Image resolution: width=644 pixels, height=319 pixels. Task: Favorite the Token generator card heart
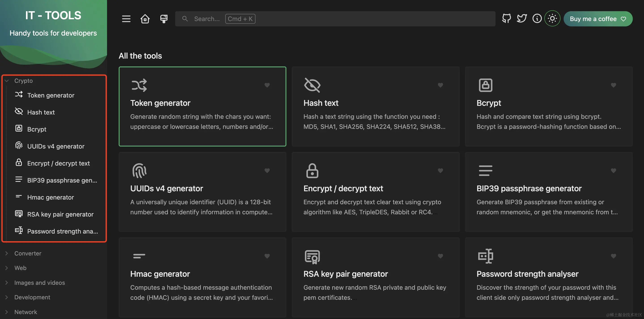click(267, 85)
